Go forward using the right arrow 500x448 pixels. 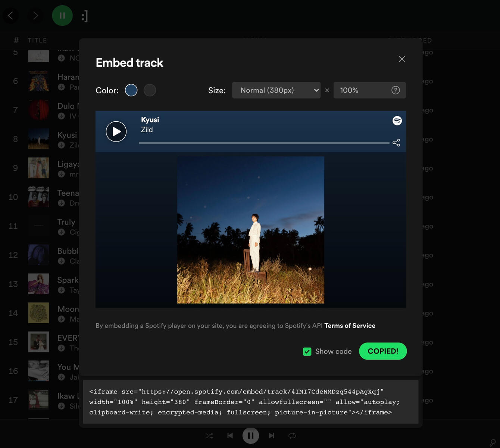click(35, 16)
